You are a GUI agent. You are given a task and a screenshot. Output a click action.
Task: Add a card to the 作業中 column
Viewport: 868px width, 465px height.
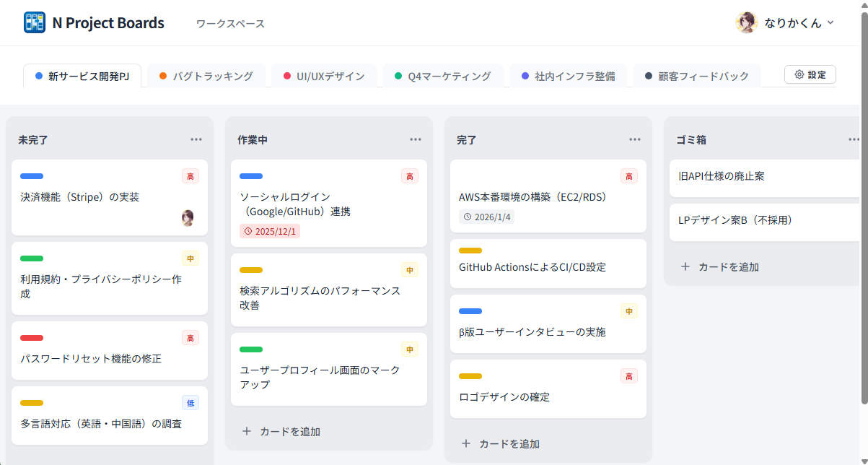click(x=281, y=431)
